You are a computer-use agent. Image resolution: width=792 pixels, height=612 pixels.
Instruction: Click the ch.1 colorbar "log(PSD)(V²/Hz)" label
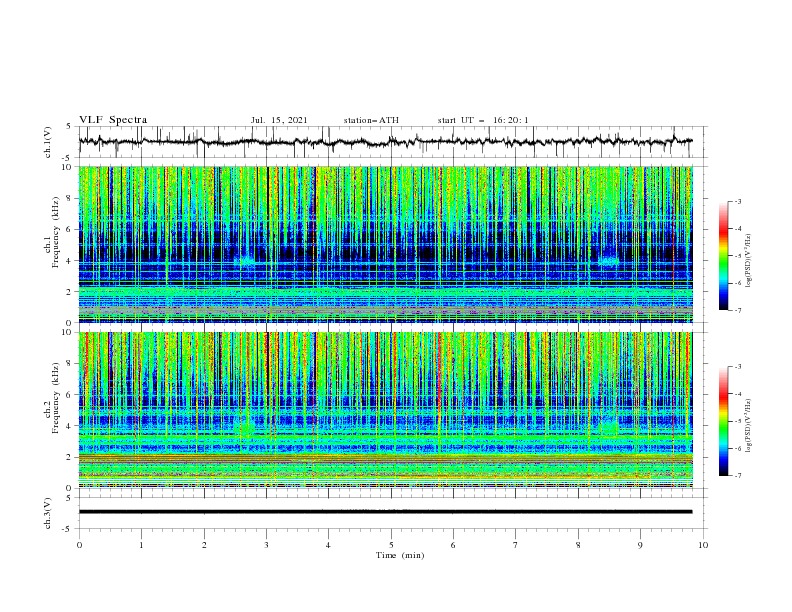pos(749,261)
